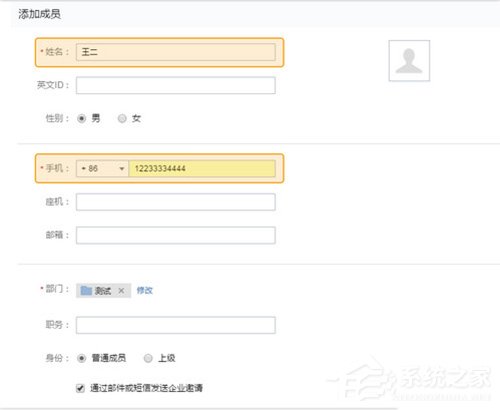
Task: Click the 座机 landline input field
Action: click(176, 202)
